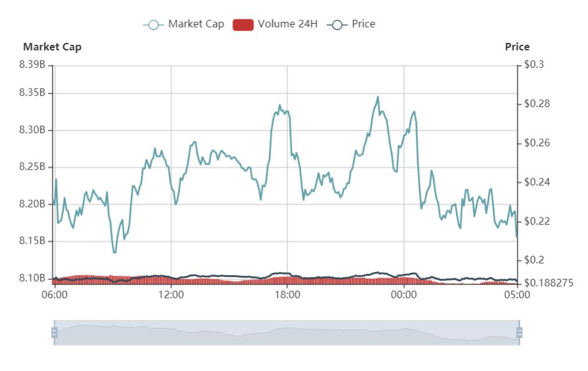Click the right handle of the range slider
Viewport: 588px width, 371px height.
[x=520, y=332]
